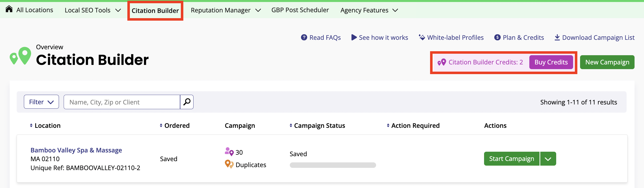Sort by Campaign Status column
Screen dimensions: 644x188
click(317, 126)
